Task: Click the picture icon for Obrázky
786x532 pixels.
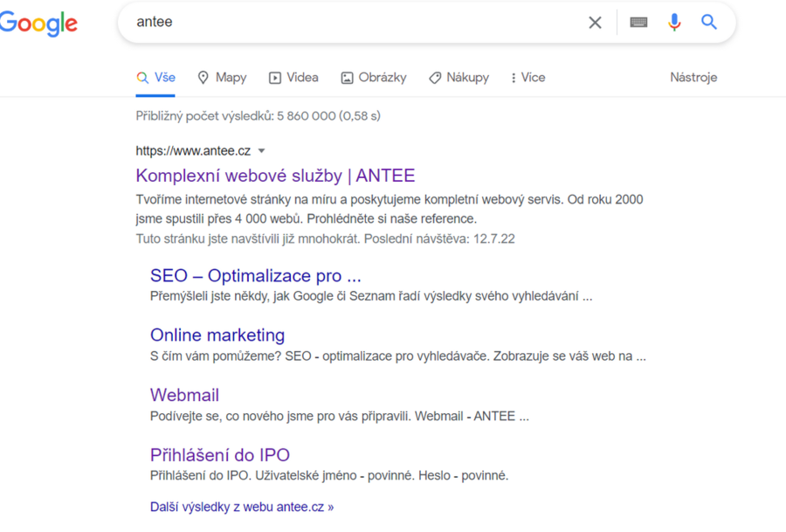Action: click(347, 78)
